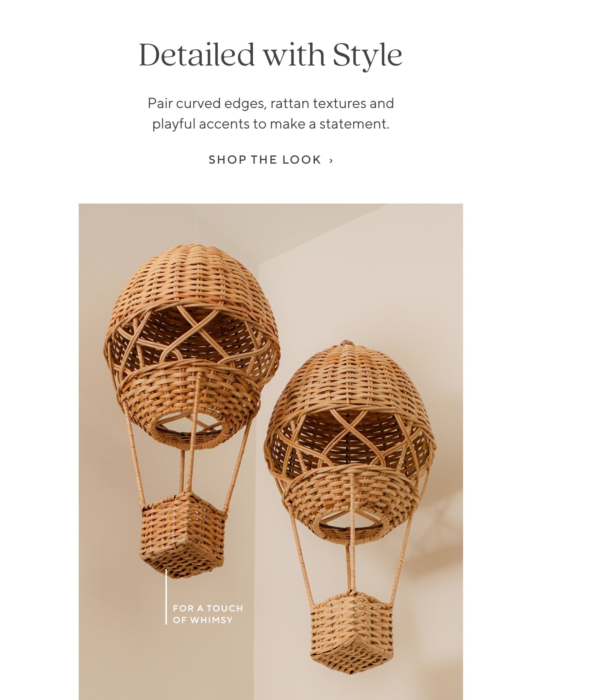Click the word WHIMSY in the caption
Screen dimensions: 615x700
pyautogui.click(x=211, y=620)
